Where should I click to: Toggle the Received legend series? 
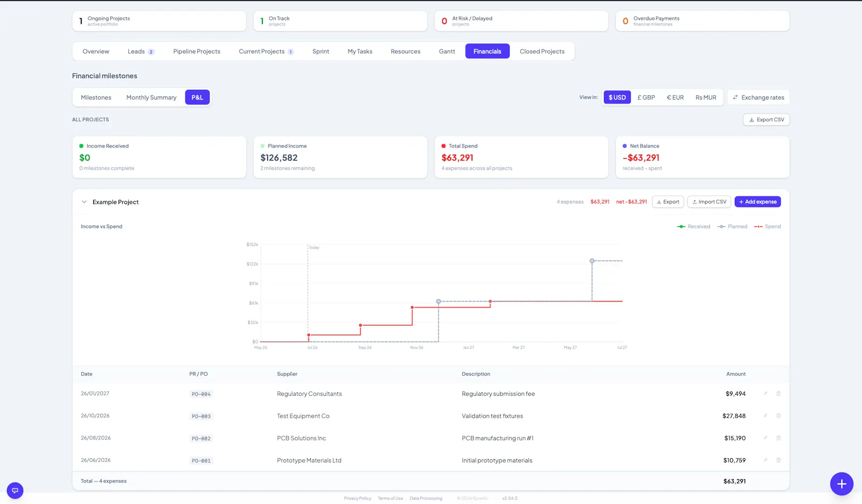click(693, 227)
